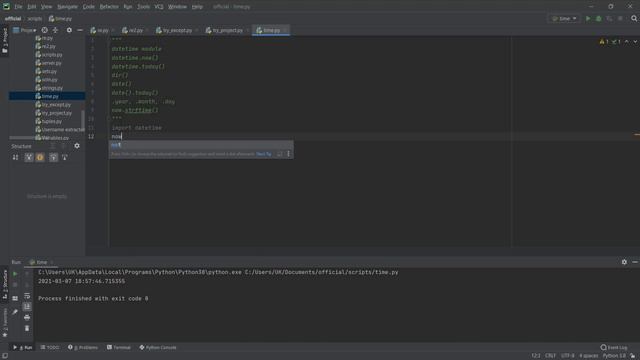Open the Navigate menu

(x=67, y=7)
